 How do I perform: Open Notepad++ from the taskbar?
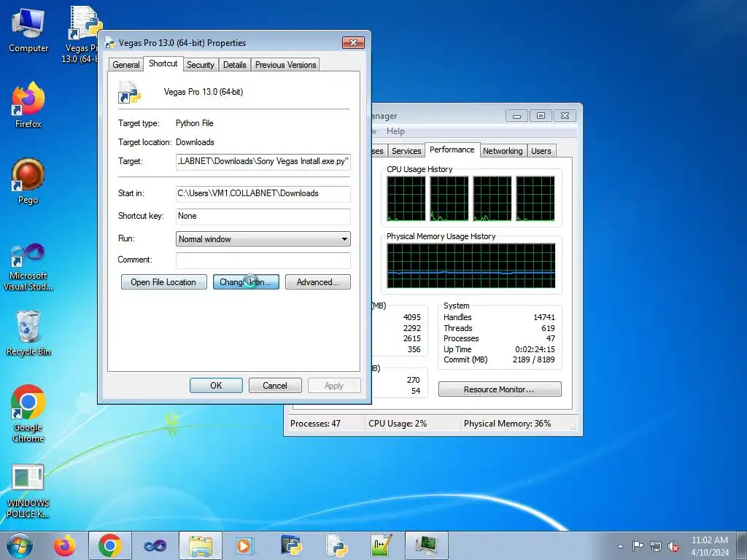pyautogui.click(x=381, y=545)
